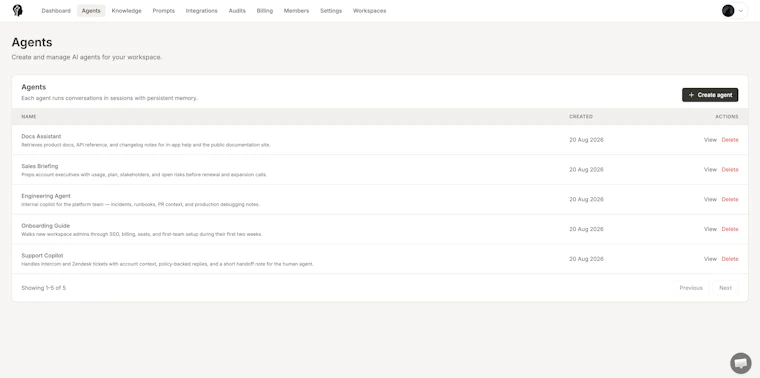Image resolution: width=760 pixels, height=378 pixels.
Task: Click the app logo in top-left
Action: (18, 11)
